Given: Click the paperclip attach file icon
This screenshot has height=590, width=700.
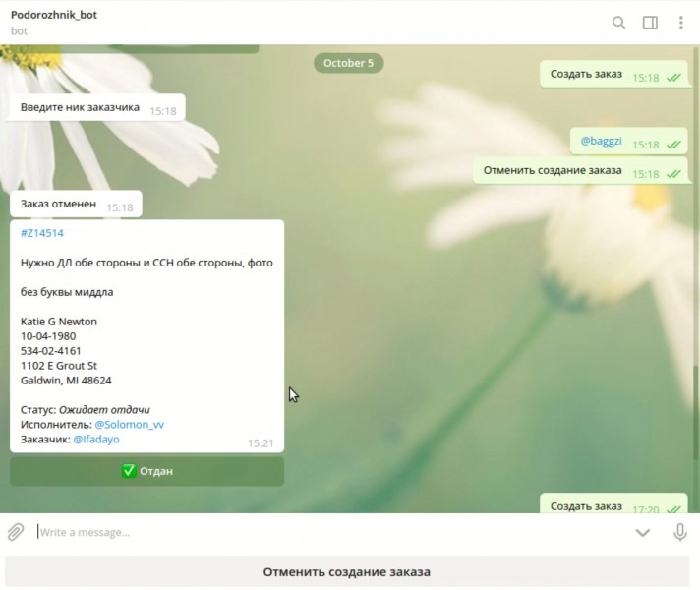Looking at the screenshot, I should point(16,532).
